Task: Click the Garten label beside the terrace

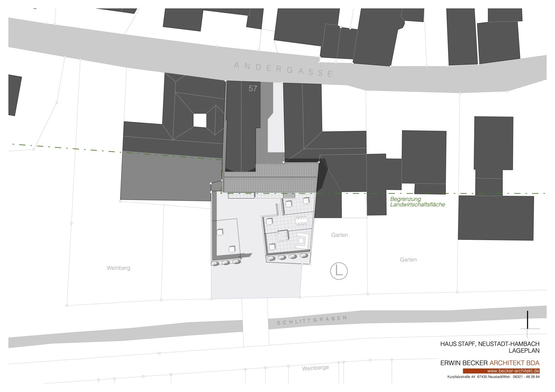Action: (x=339, y=235)
